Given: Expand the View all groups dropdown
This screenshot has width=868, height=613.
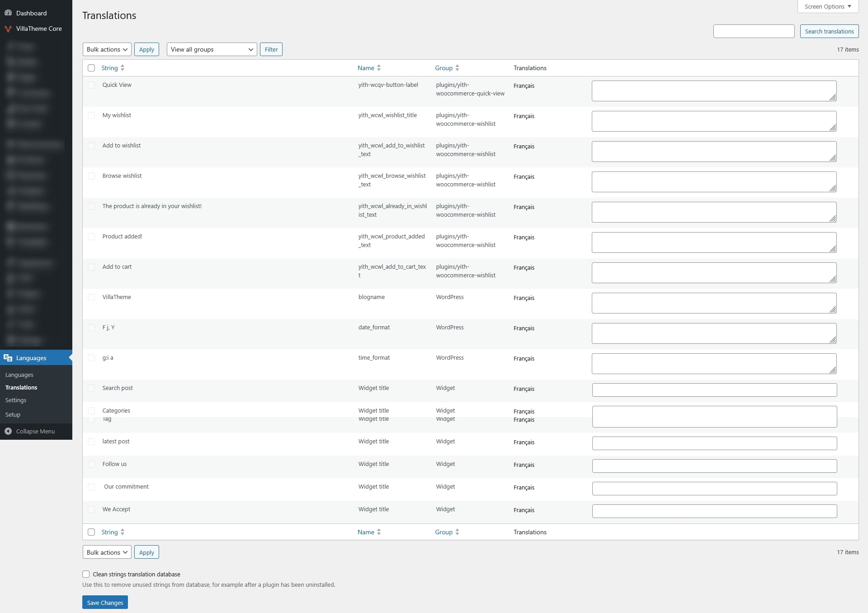Looking at the screenshot, I should click(x=212, y=49).
